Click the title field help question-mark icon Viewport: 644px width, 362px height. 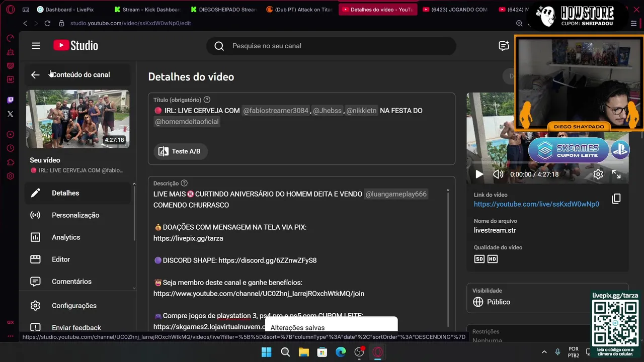pos(207,100)
